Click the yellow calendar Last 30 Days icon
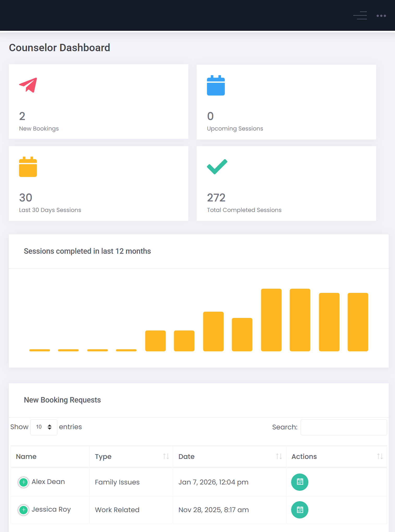The height and width of the screenshot is (532, 395). [28, 167]
